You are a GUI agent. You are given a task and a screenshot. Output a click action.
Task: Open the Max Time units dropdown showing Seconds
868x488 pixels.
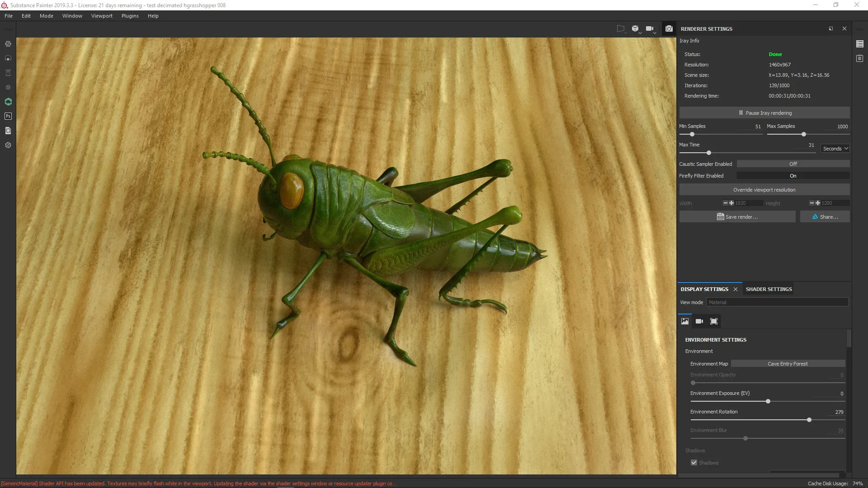click(x=834, y=148)
